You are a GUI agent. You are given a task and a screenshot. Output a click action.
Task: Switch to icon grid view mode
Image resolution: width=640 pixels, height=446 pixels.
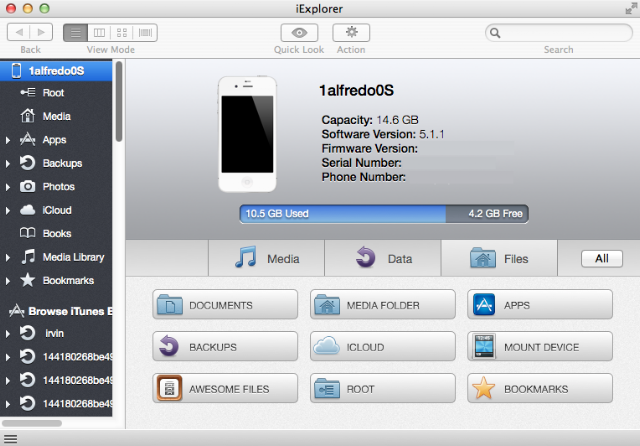pyautogui.click(x=122, y=33)
